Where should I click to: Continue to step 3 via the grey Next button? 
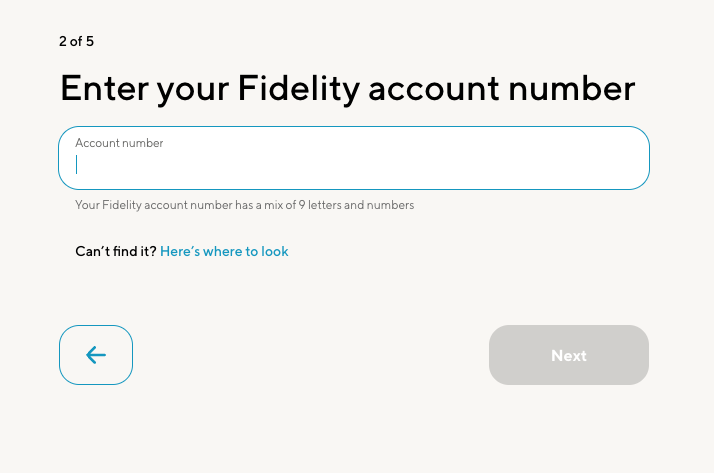[x=568, y=355]
